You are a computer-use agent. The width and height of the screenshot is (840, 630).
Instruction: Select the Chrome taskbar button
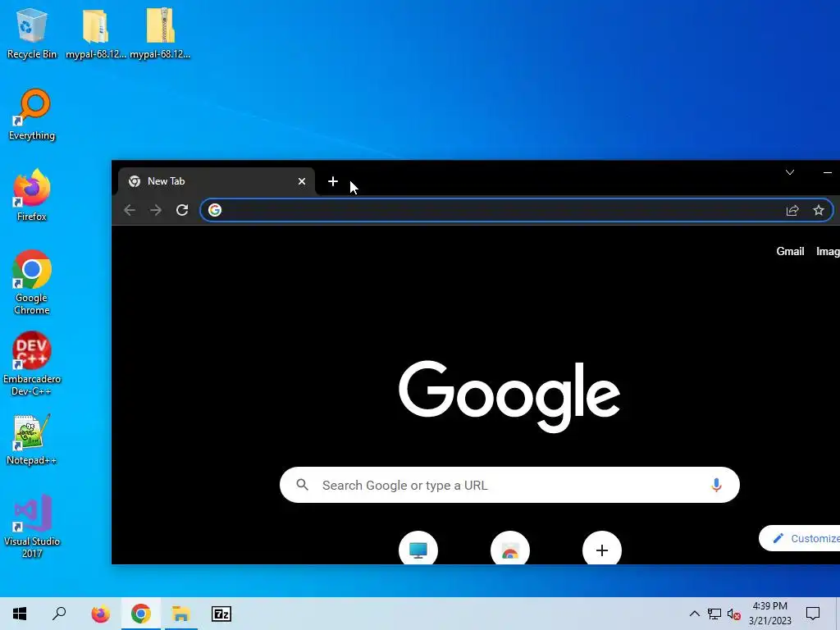tap(141, 614)
